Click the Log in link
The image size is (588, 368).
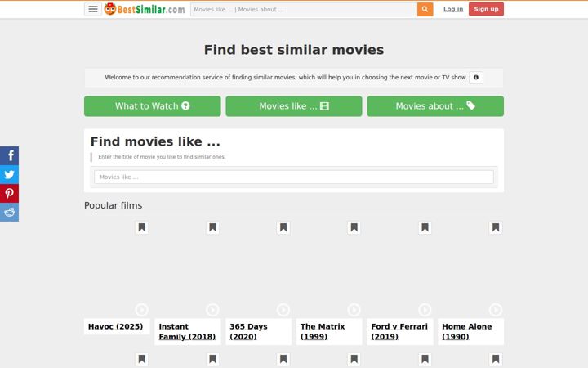click(453, 9)
